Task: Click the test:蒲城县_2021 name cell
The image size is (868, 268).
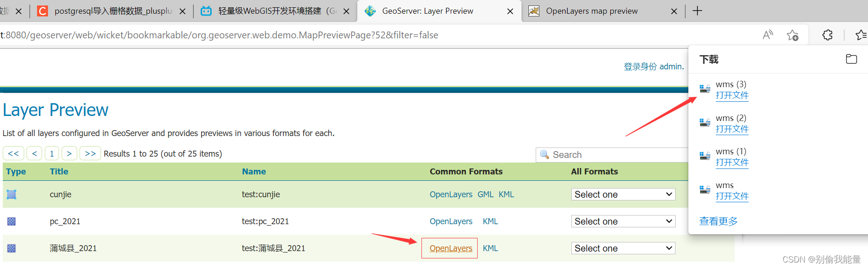Action: tap(273, 248)
